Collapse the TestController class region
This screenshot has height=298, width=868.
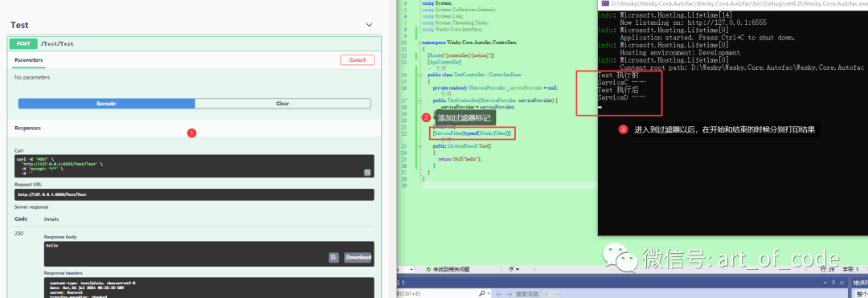coord(420,75)
